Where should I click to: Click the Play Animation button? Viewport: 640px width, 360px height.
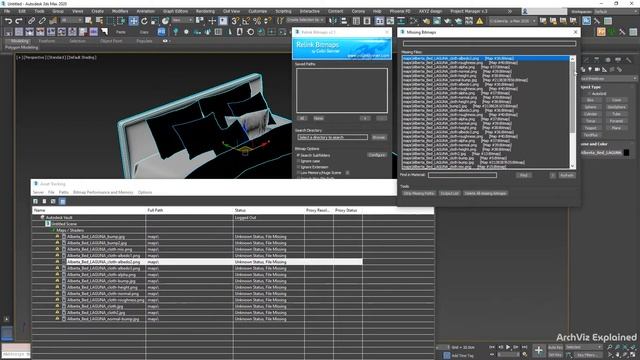(x=508, y=347)
